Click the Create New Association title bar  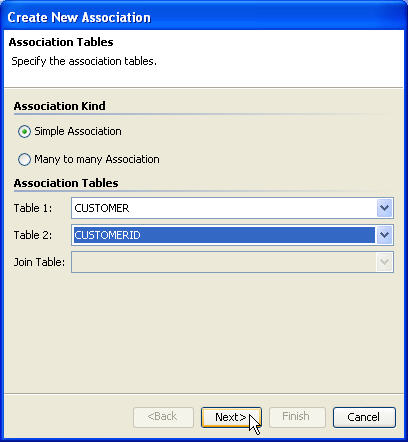tap(204, 17)
